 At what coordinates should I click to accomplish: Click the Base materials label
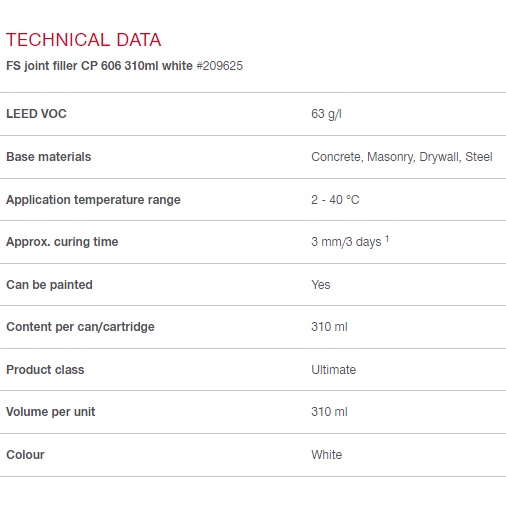click(49, 157)
